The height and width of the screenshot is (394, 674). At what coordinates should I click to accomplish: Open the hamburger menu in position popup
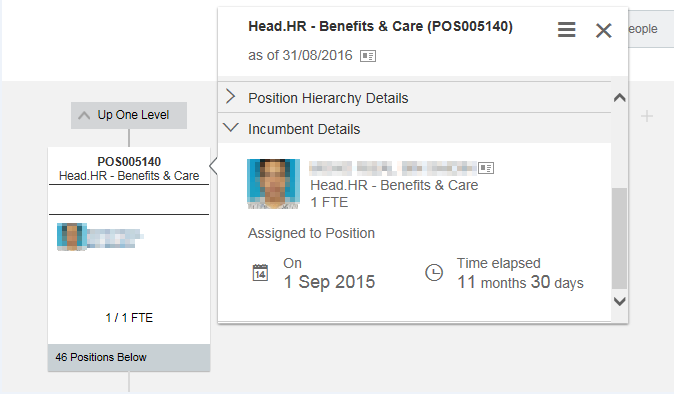click(x=567, y=30)
